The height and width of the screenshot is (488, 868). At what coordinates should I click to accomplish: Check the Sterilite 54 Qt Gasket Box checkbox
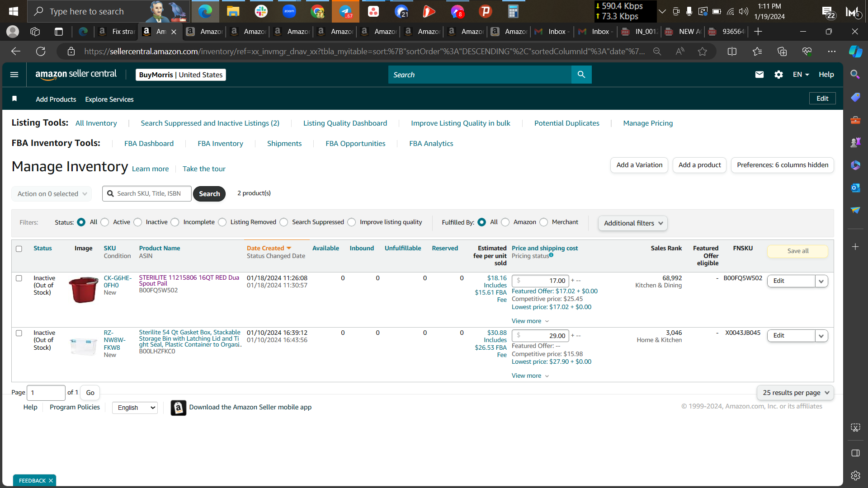(x=19, y=333)
